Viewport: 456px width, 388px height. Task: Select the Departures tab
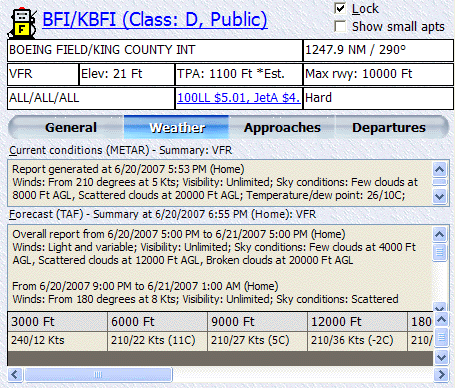click(389, 127)
